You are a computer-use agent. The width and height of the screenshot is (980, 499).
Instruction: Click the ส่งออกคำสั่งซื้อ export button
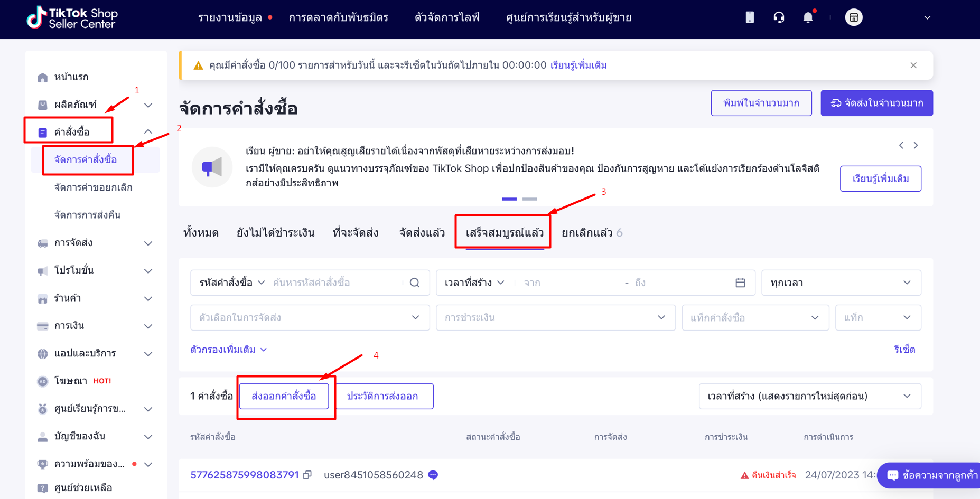tap(284, 396)
